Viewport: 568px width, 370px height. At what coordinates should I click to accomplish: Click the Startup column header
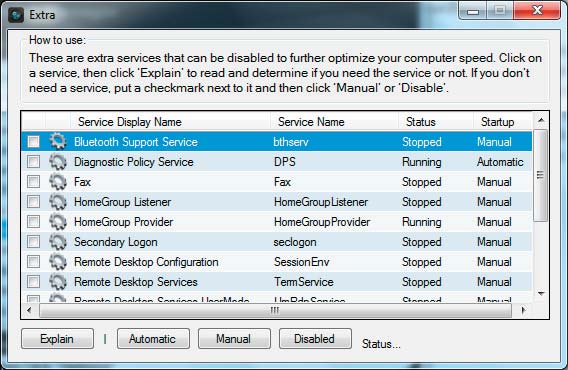[503, 122]
